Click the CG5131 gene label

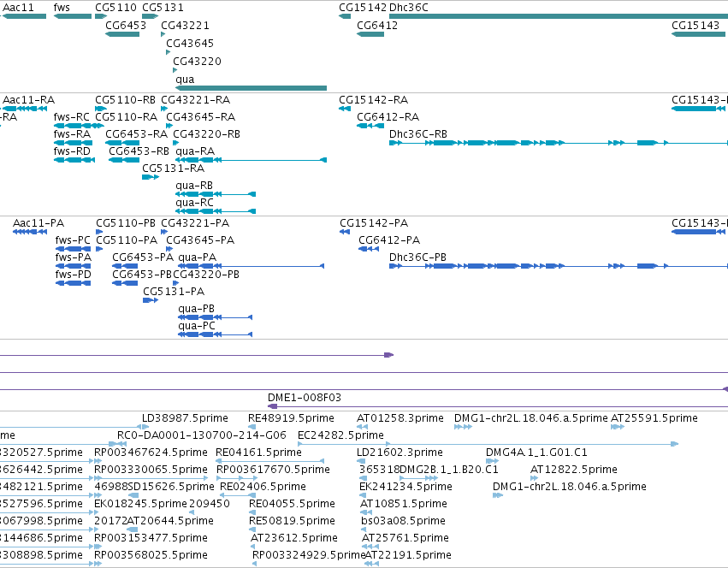pyautogui.click(x=163, y=8)
